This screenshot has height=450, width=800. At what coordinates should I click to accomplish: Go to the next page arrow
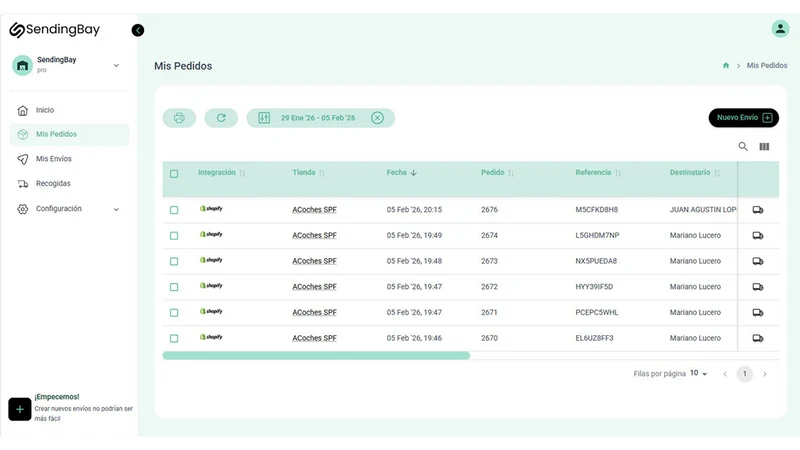pos(764,374)
